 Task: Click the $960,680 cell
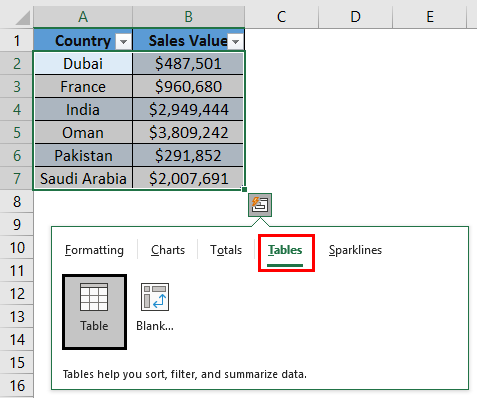click(x=188, y=87)
